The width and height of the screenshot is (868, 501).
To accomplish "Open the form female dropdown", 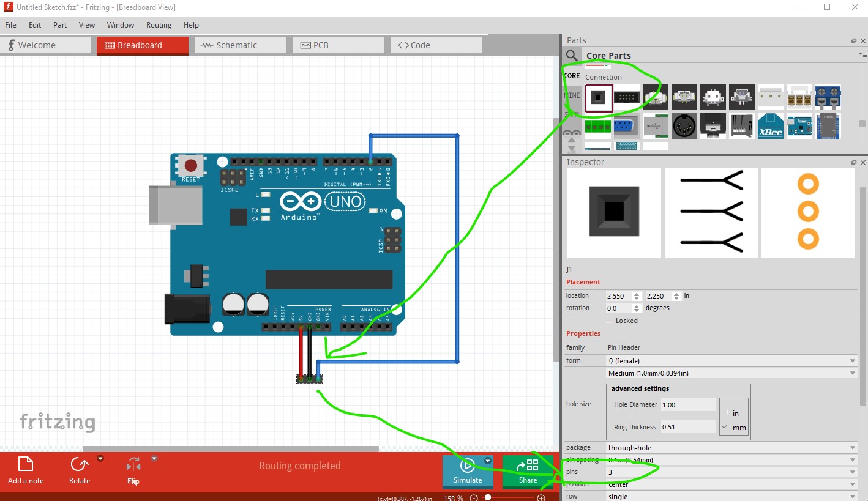I will (731, 360).
